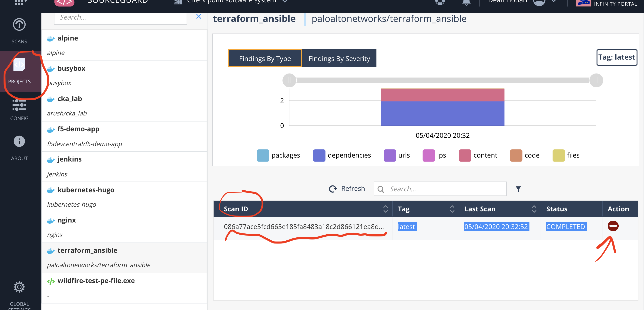Image resolution: width=644 pixels, height=310 pixels.
Task: Open the Scans section icon
Action: point(19,25)
